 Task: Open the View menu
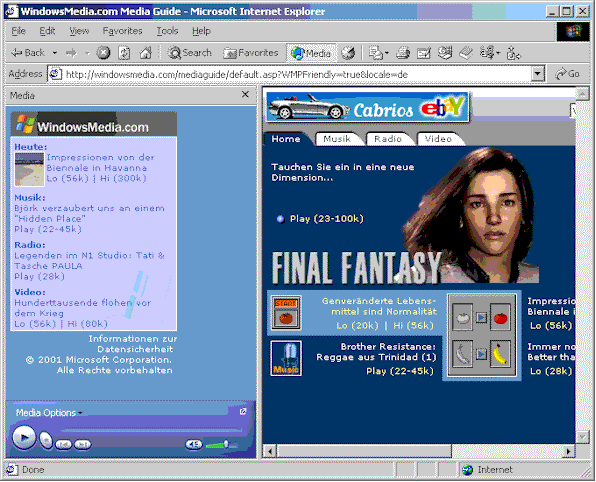79,31
